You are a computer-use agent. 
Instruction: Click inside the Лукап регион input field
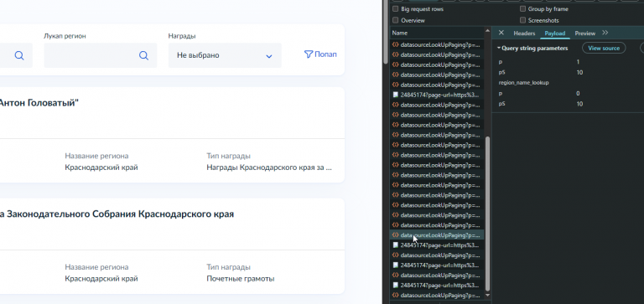91,55
